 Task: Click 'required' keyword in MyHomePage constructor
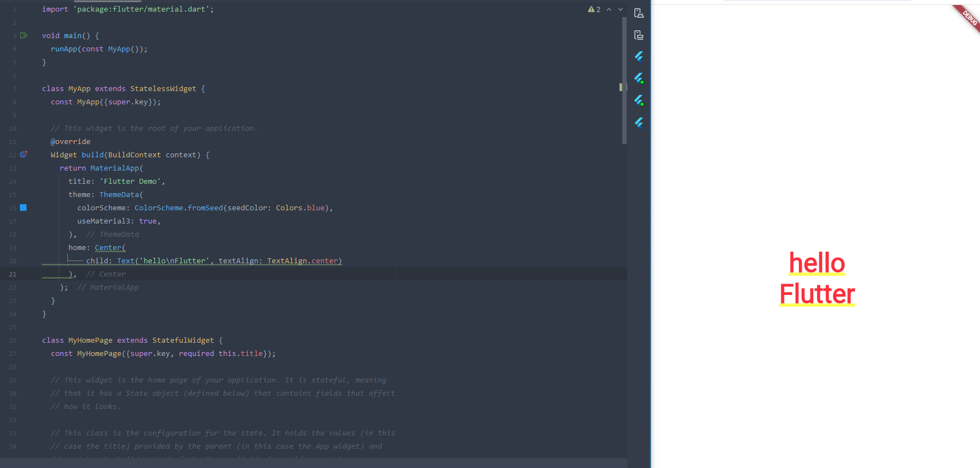click(x=196, y=354)
